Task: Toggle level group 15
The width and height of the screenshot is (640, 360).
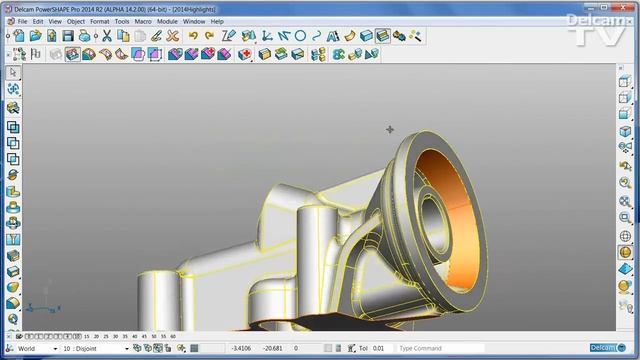Action: pos(87,337)
